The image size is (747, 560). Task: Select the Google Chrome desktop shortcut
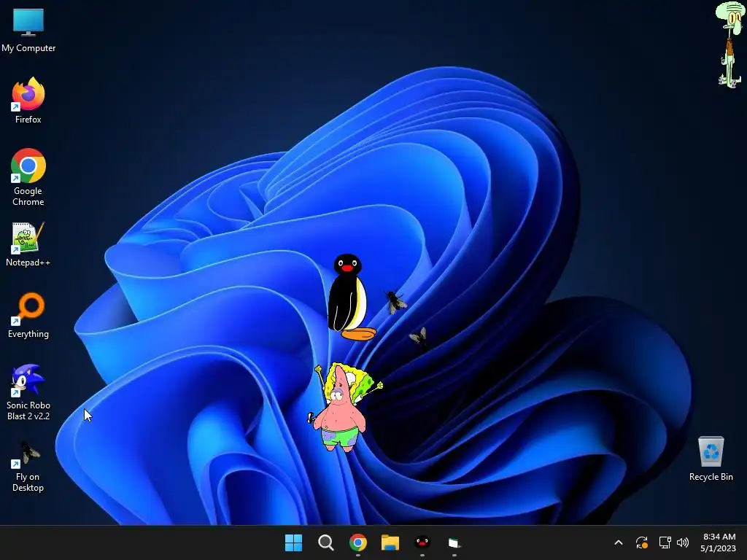pyautogui.click(x=28, y=177)
